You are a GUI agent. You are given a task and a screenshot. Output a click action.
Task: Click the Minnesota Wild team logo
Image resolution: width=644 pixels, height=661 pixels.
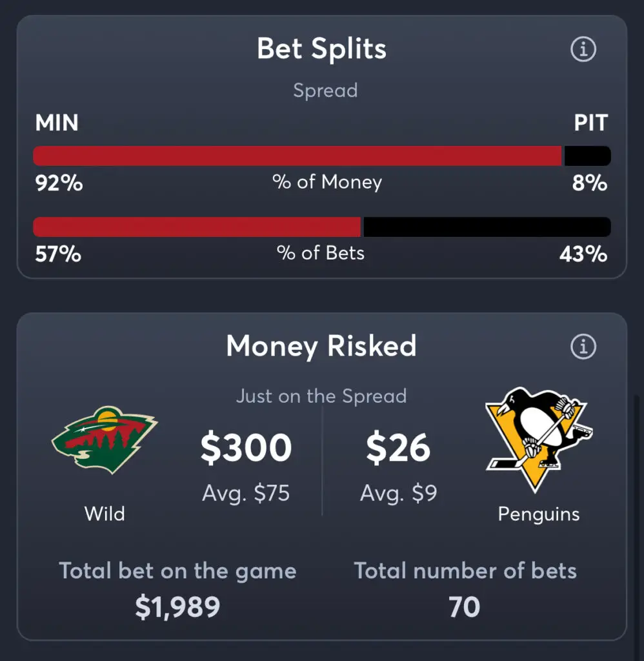click(105, 439)
